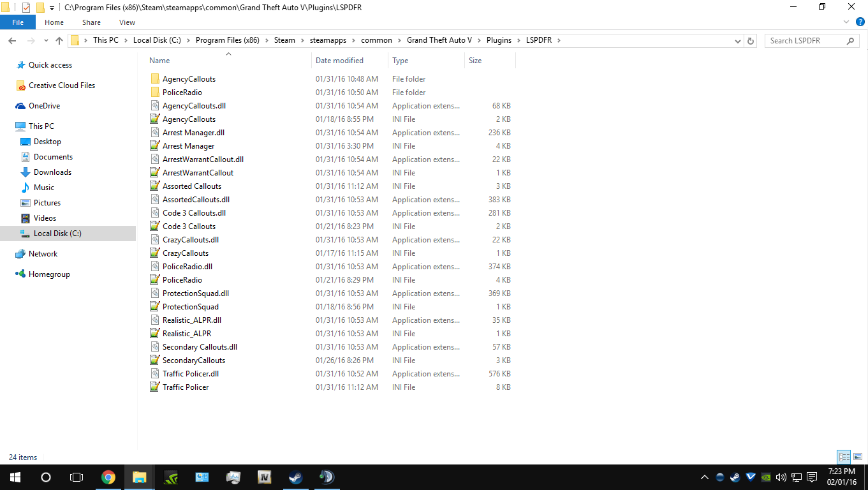Image resolution: width=868 pixels, height=490 pixels.
Task: Click Grand Theft Auto V breadcrumb
Action: pyautogui.click(x=439, y=40)
